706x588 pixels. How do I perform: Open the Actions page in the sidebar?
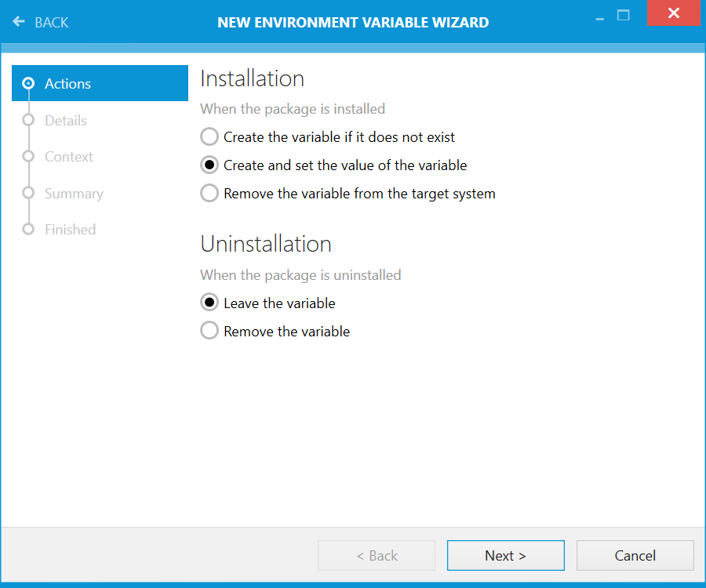pos(68,83)
